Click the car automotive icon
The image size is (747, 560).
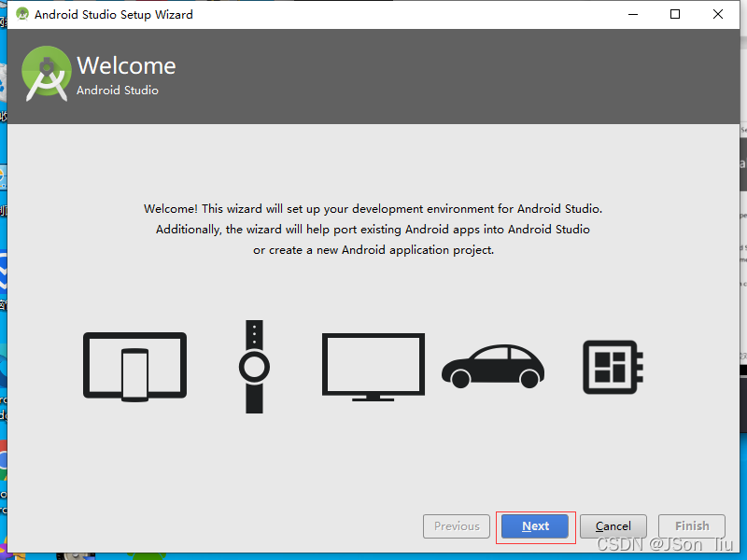pyautogui.click(x=493, y=366)
